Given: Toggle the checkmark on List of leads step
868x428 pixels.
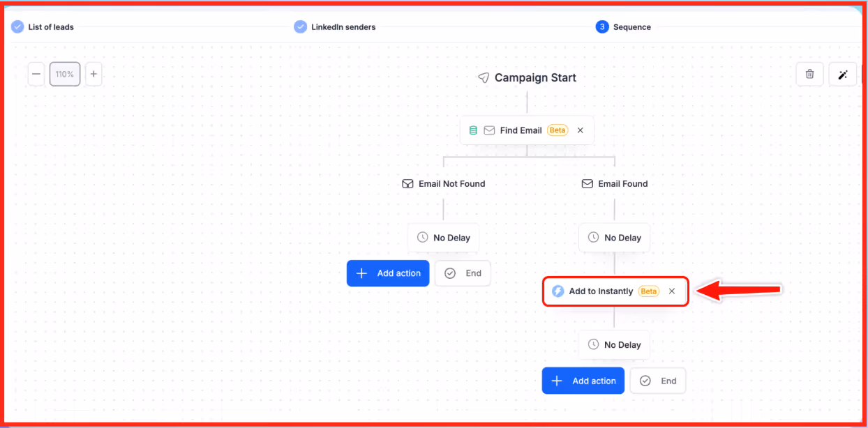Looking at the screenshot, I should tap(15, 26).
